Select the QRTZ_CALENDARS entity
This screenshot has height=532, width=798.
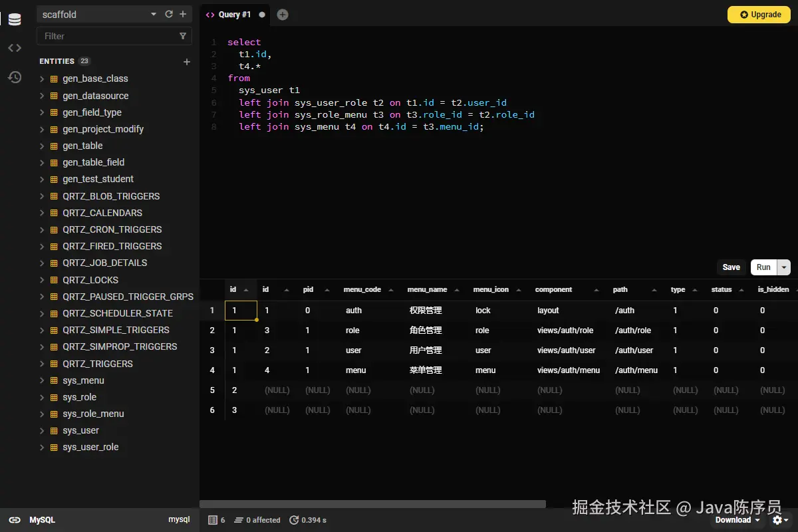tap(102, 213)
